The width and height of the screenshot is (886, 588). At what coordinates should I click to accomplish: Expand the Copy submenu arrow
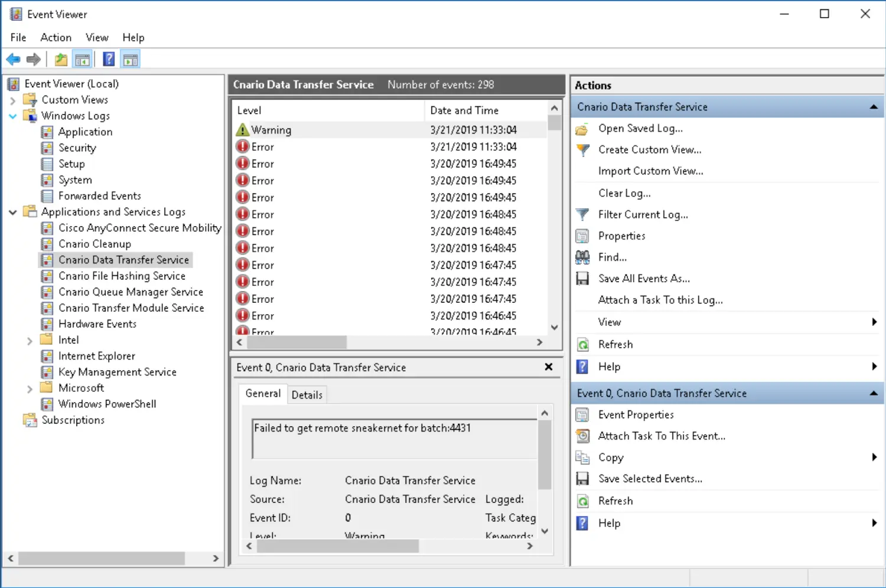[874, 457]
